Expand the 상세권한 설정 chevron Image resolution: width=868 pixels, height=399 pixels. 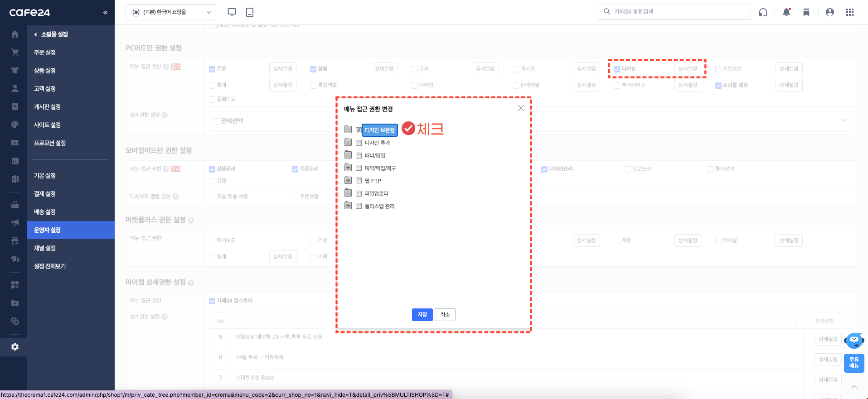point(844,120)
